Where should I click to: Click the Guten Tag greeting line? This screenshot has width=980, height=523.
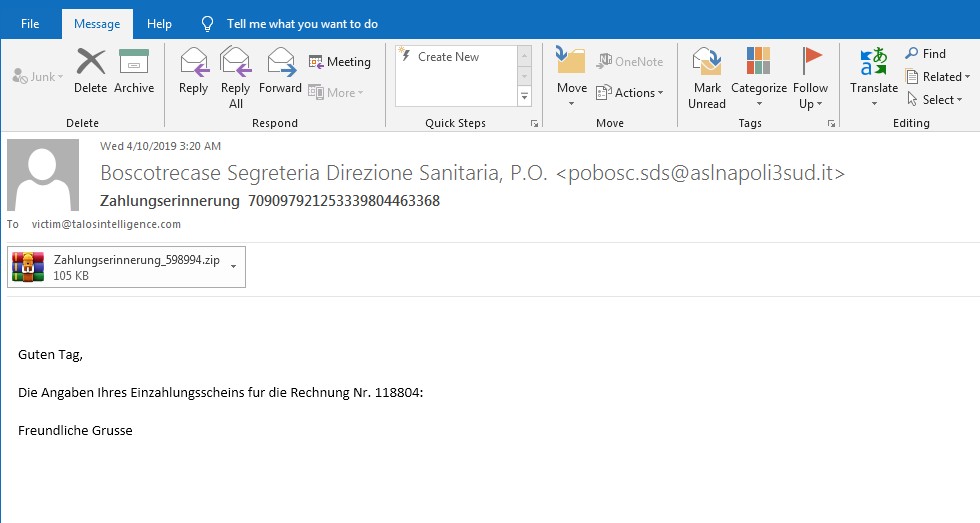pos(50,355)
